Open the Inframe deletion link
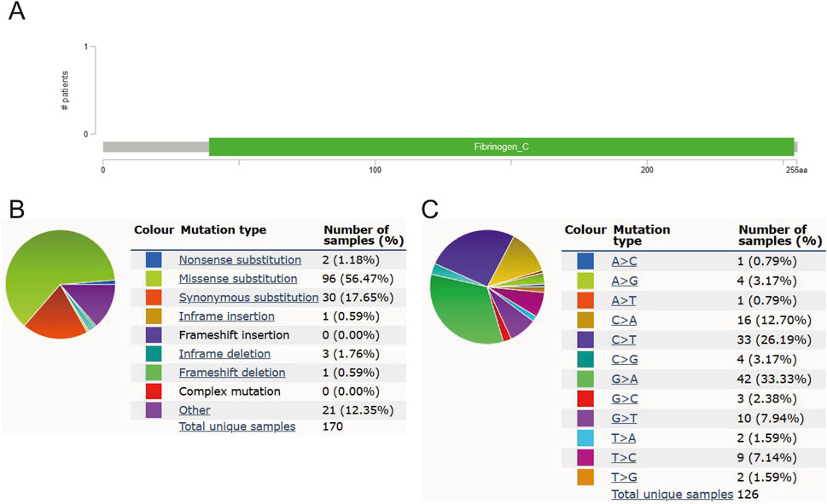This screenshot has height=504, width=827. pyautogui.click(x=224, y=354)
